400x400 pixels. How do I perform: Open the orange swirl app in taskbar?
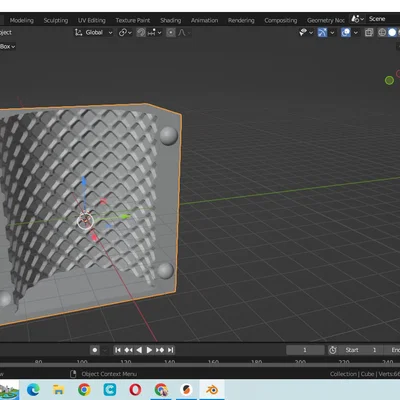186,389
